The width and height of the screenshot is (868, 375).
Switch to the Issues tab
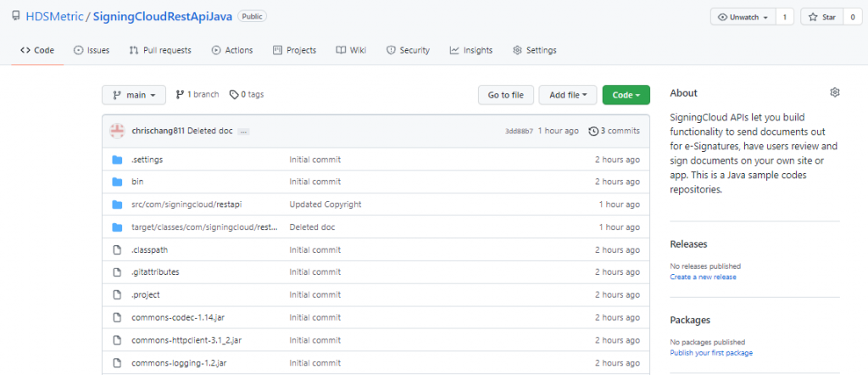(92, 50)
